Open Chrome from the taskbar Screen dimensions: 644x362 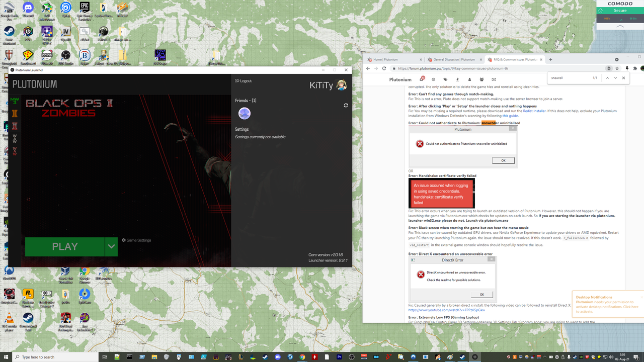[302, 357]
